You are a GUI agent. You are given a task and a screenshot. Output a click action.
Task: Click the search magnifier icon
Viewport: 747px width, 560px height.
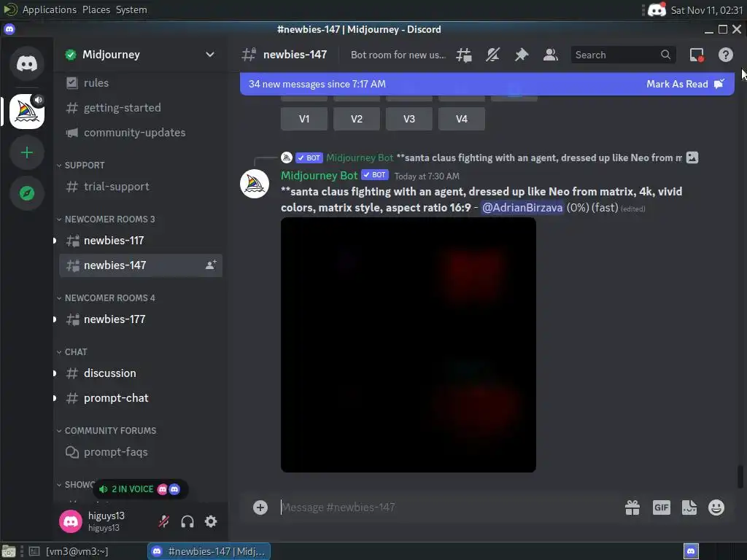click(x=665, y=55)
